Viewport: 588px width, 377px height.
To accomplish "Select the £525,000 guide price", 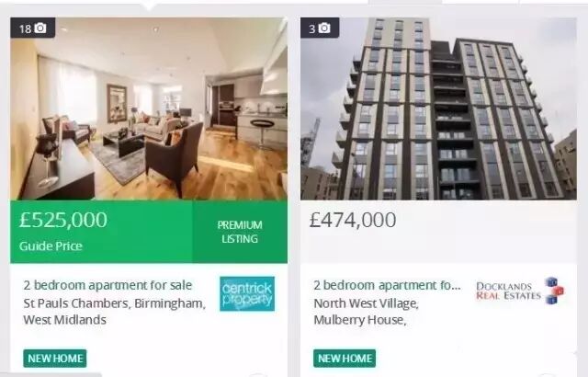I will [63, 220].
